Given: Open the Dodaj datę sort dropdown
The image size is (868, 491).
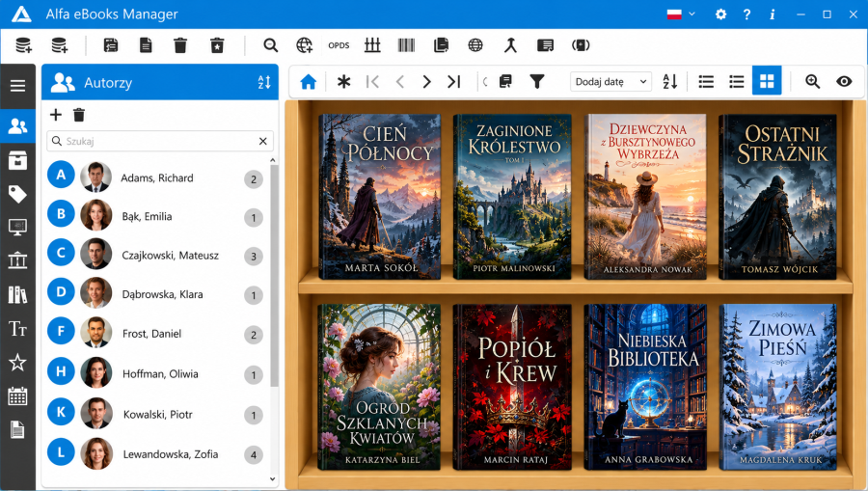Looking at the screenshot, I should tap(611, 82).
